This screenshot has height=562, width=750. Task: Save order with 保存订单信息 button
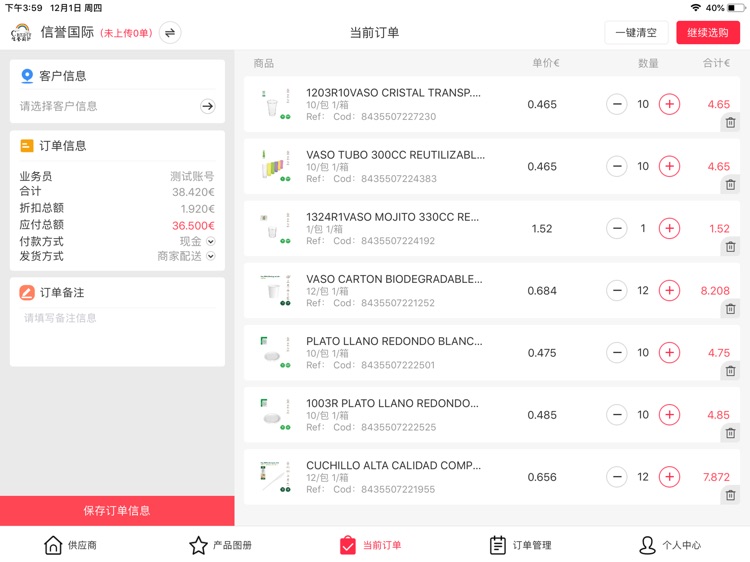117,511
